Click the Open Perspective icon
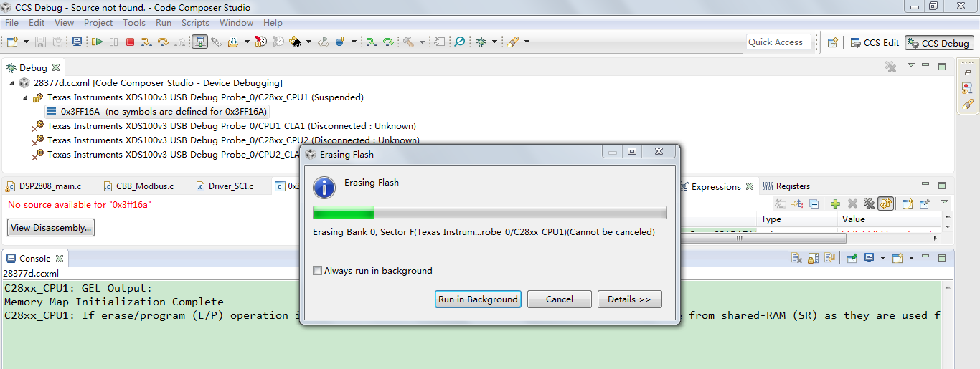This screenshot has width=980, height=369. point(832,42)
